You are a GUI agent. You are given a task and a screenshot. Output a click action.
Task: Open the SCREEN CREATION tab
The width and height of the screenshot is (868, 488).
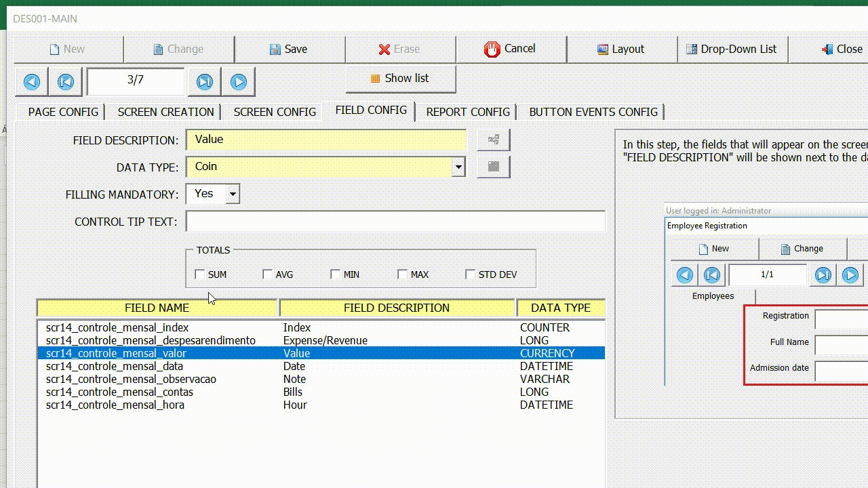pos(165,111)
